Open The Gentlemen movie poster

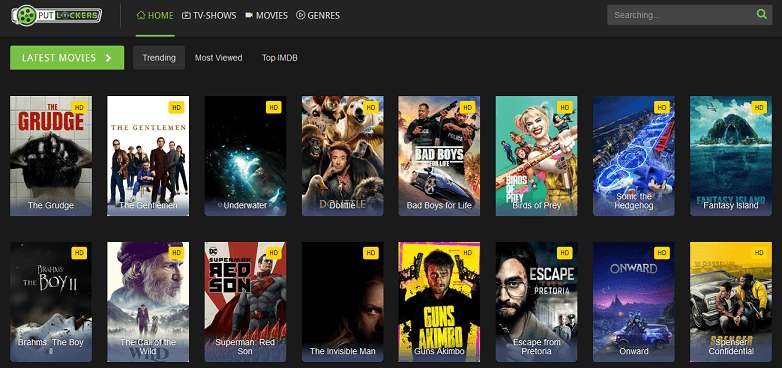tap(148, 156)
